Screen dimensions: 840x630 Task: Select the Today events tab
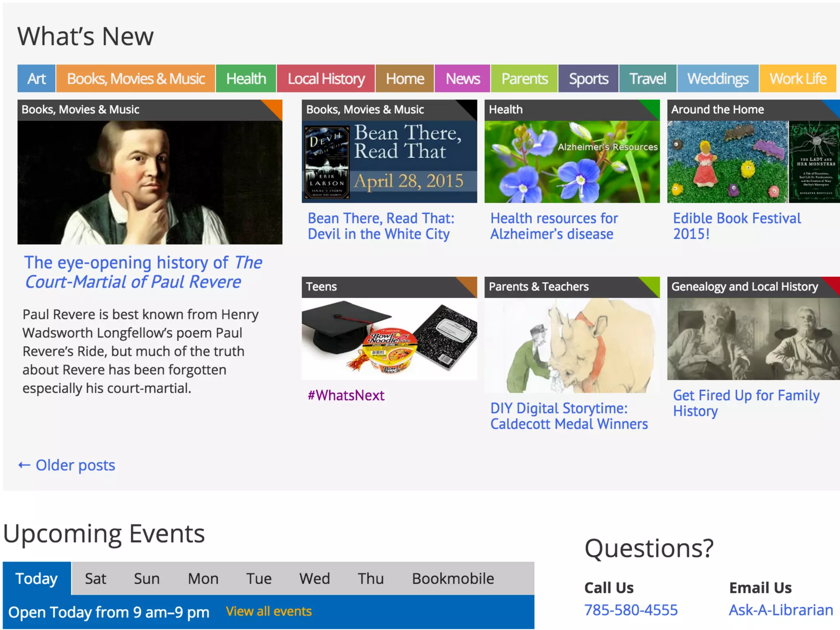click(37, 578)
